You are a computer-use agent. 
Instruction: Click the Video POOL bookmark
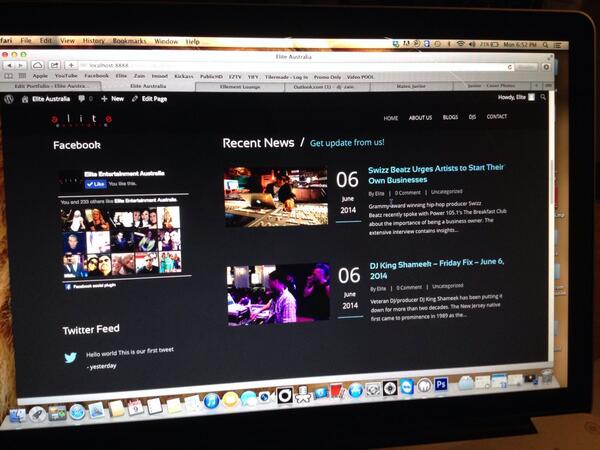(360, 77)
